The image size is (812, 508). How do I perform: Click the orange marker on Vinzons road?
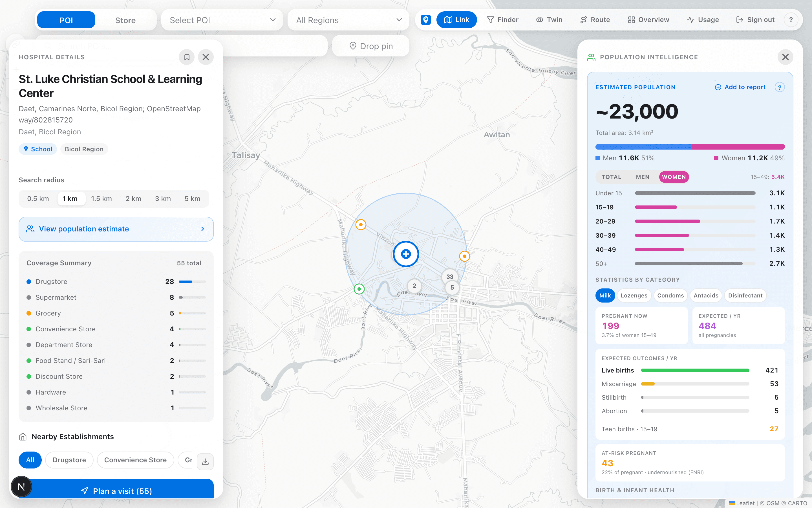[361, 224]
